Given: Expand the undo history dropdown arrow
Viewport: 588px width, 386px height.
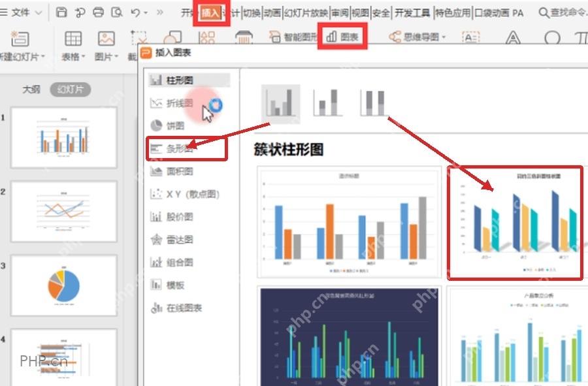Looking at the screenshot, I should [x=146, y=13].
